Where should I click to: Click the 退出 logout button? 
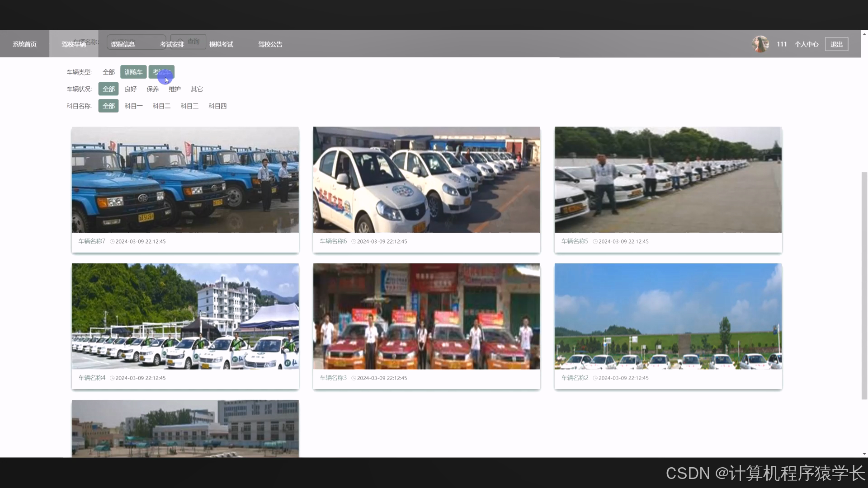(836, 44)
